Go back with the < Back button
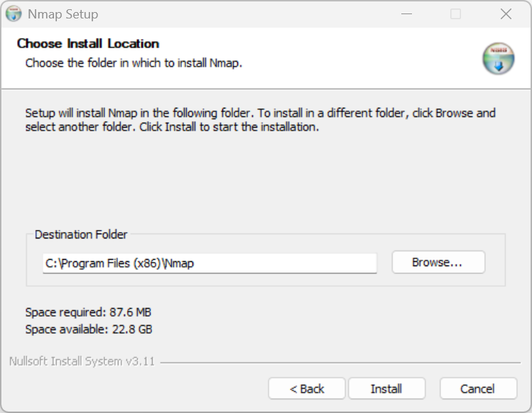532x413 pixels. click(x=307, y=389)
